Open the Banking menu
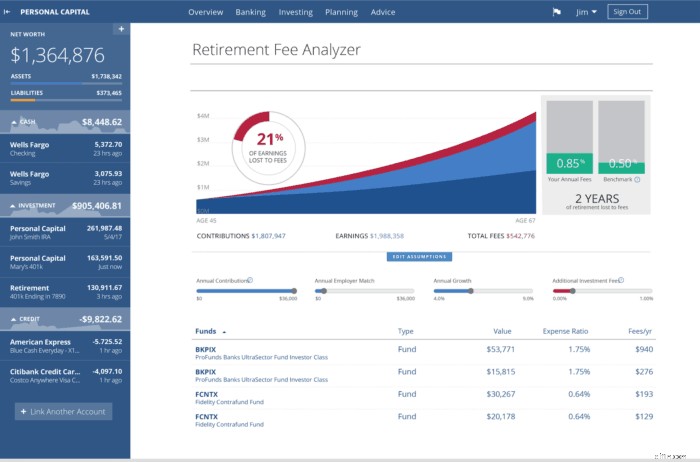The width and height of the screenshot is (700, 462). [x=250, y=12]
